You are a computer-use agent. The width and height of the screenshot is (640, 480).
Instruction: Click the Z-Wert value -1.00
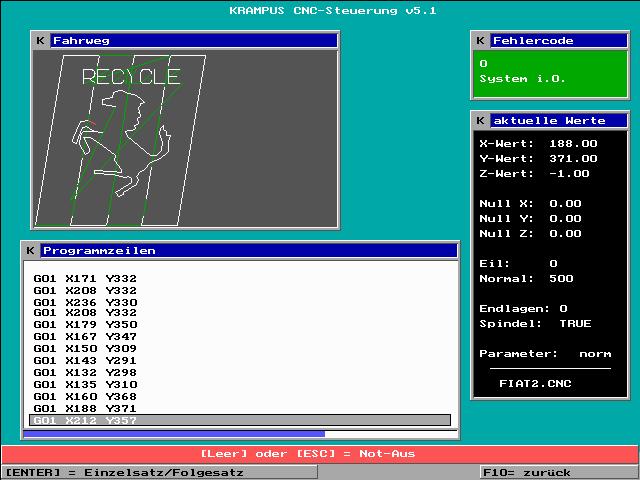click(x=569, y=174)
